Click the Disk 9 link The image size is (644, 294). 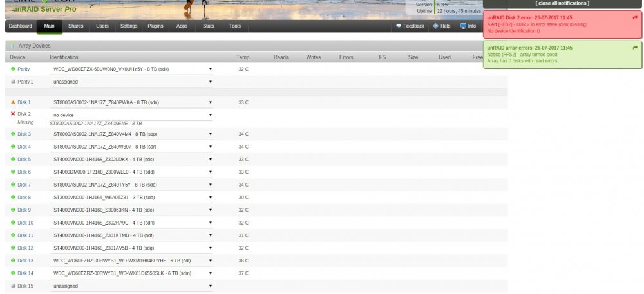tap(24, 210)
